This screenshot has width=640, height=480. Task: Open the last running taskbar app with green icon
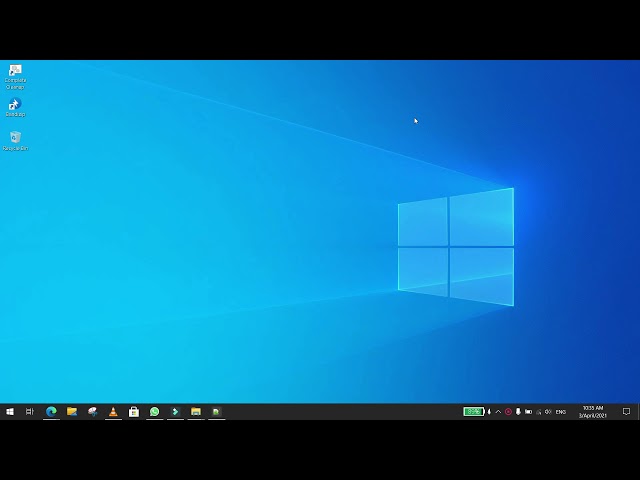[216, 411]
